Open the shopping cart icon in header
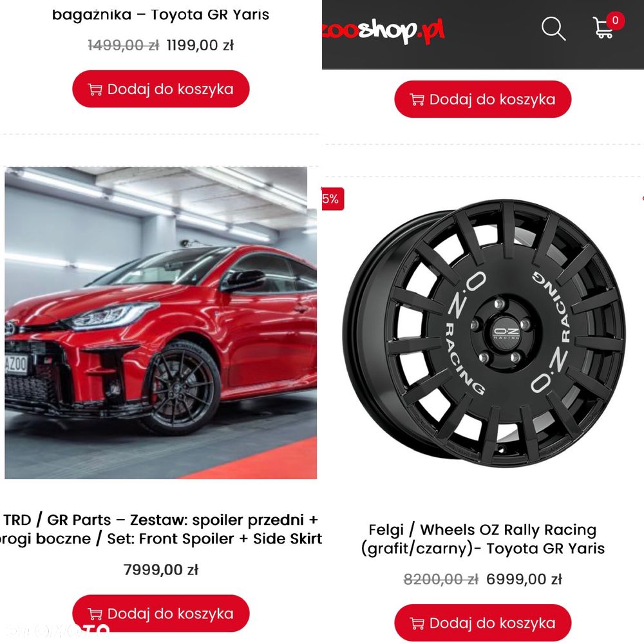Screen dimensions: 644x644 [x=603, y=28]
